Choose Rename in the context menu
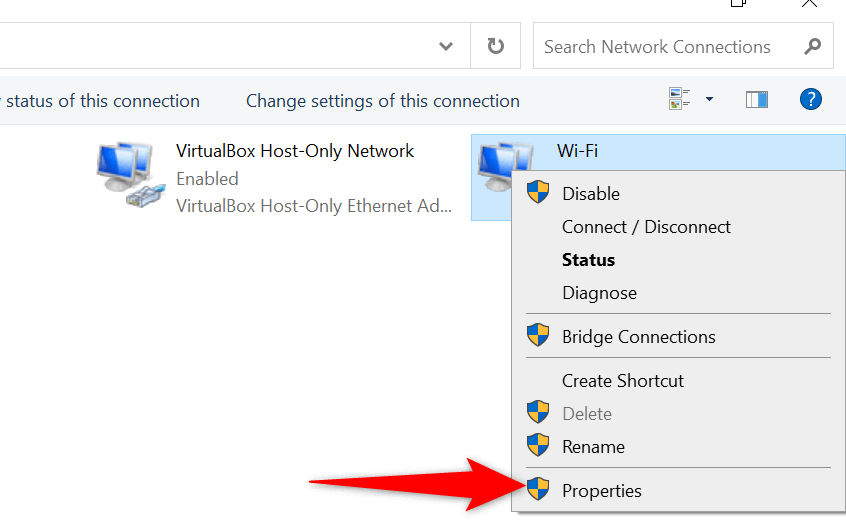Screen dimensions: 846x530 point(593,447)
